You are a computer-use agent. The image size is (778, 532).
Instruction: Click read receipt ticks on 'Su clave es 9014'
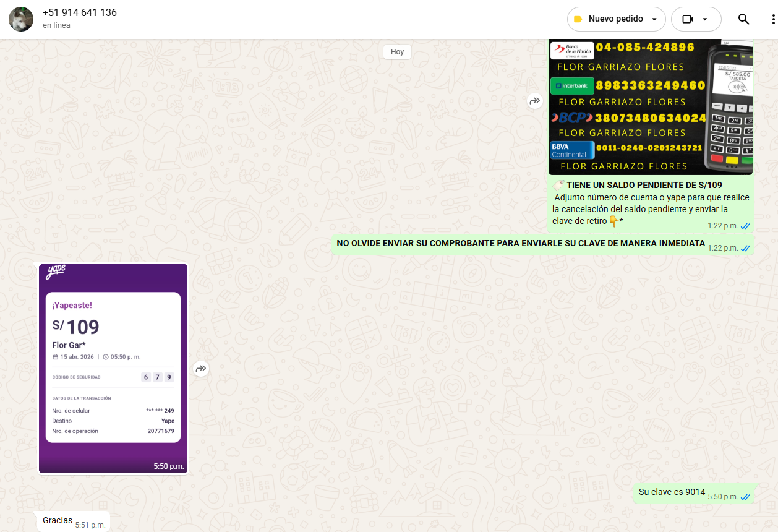pyautogui.click(x=745, y=497)
